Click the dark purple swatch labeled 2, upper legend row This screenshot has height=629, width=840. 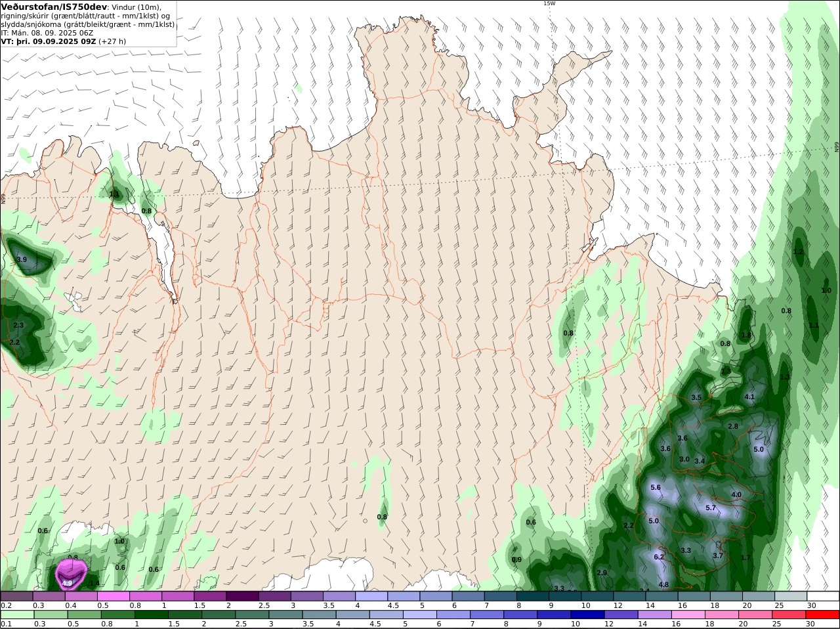click(x=241, y=596)
